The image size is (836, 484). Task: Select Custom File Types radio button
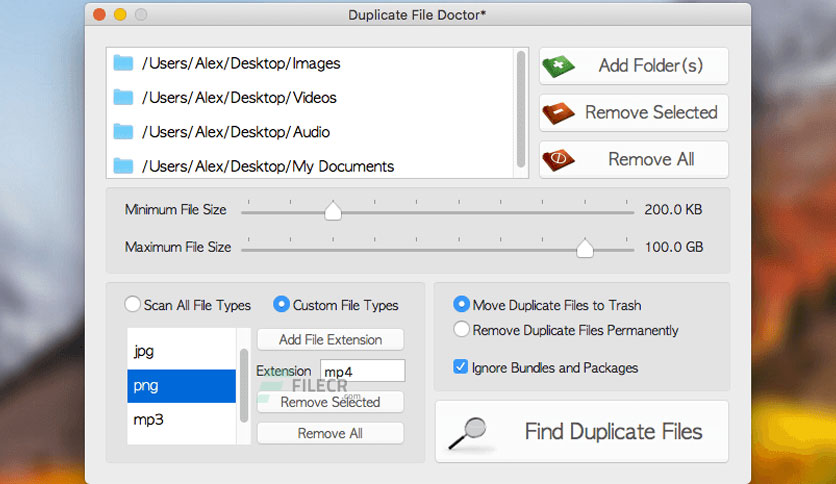[281, 304]
